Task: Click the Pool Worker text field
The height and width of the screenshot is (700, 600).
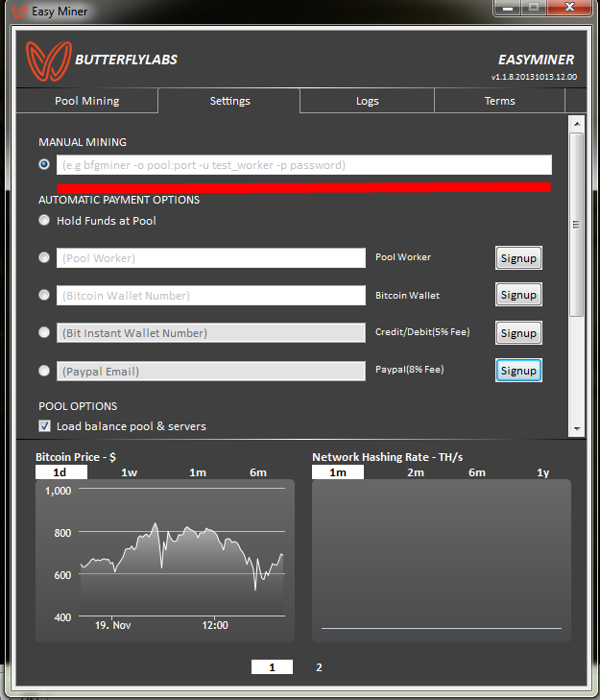Action: [210, 258]
